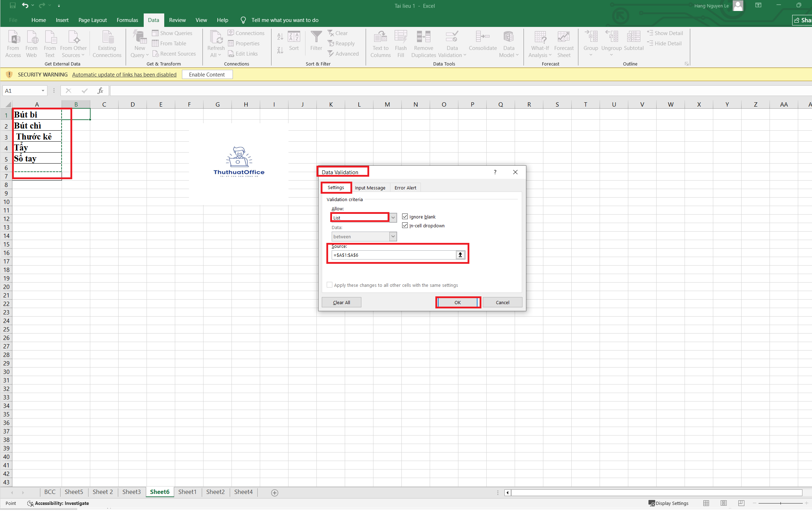
Task: Open Flash Fill
Action: point(400,43)
